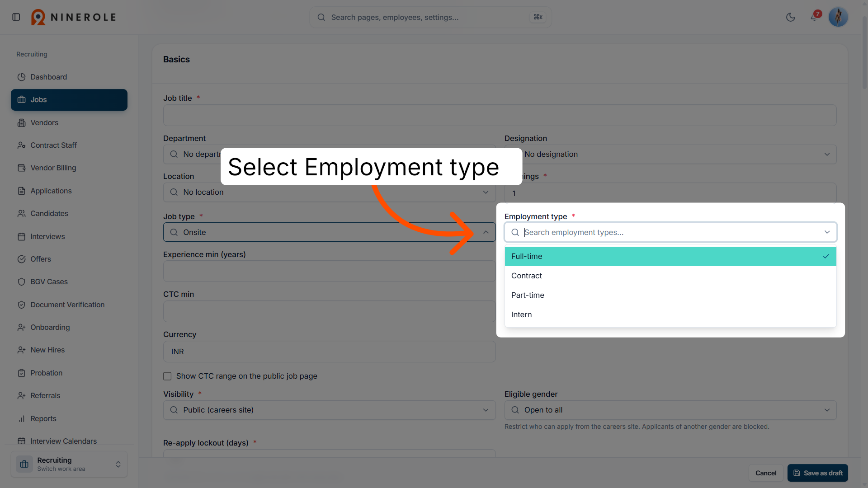Click the Applications document icon
This screenshot has height=488, width=868.
coord(21,191)
